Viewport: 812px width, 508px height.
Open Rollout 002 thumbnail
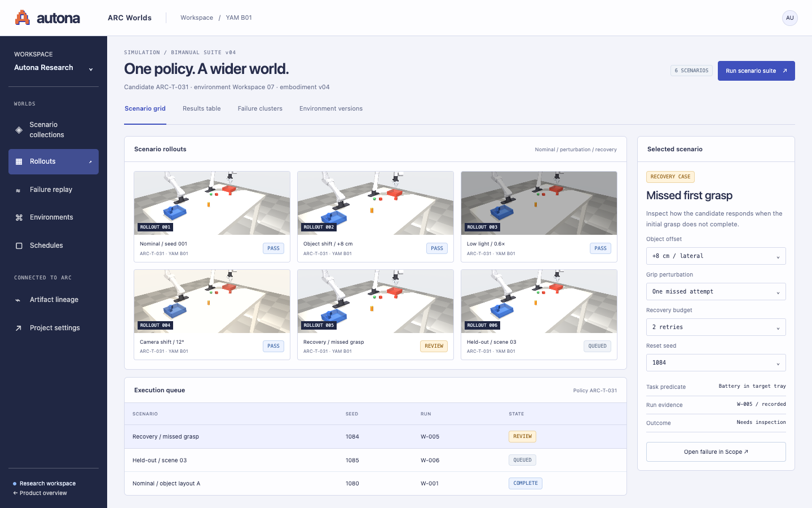point(376,203)
